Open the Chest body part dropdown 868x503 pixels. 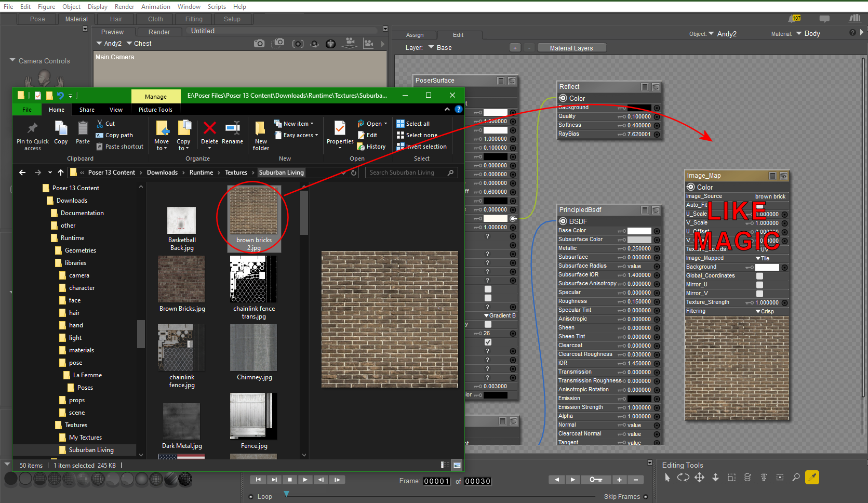click(x=139, y=44)
